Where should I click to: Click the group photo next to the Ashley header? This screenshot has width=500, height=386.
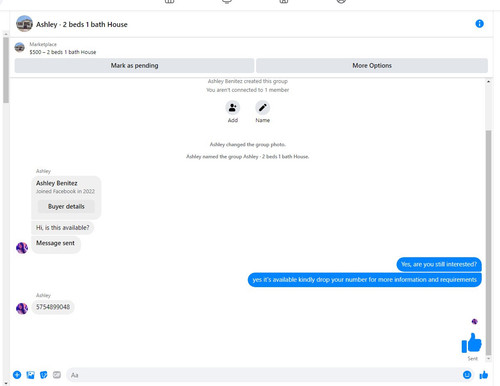point(24,24)
